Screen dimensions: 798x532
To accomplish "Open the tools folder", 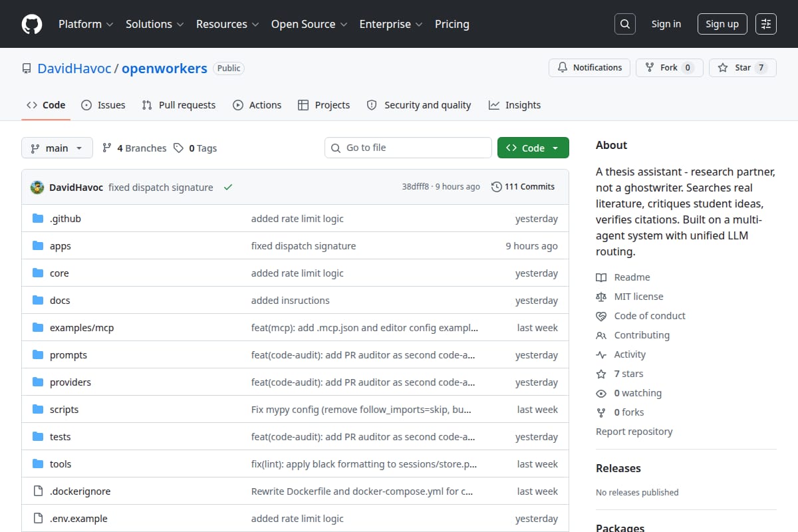I will click(x=61, y=464).
